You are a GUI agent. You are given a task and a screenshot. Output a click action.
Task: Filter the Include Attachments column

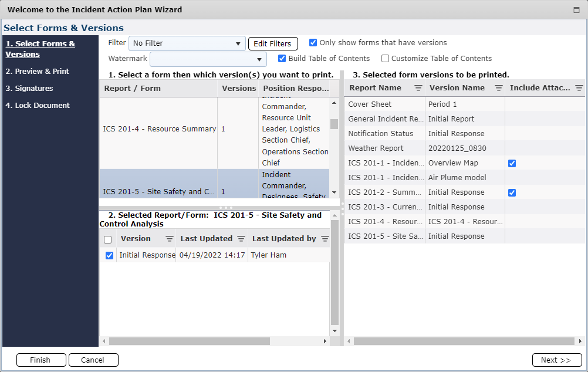coord(580,87)
